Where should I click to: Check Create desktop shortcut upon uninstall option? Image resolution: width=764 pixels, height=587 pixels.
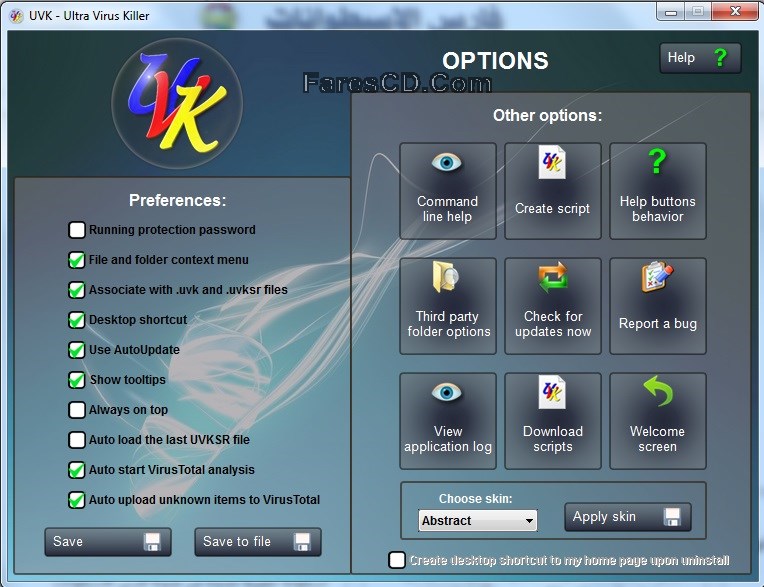[x=397, y=560]
